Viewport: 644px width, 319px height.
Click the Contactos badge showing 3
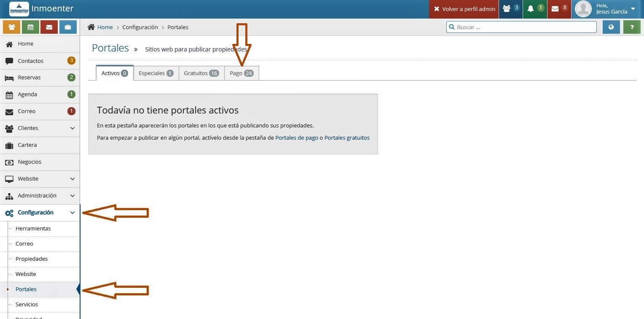pyautogui.click(x=71, y=61)
